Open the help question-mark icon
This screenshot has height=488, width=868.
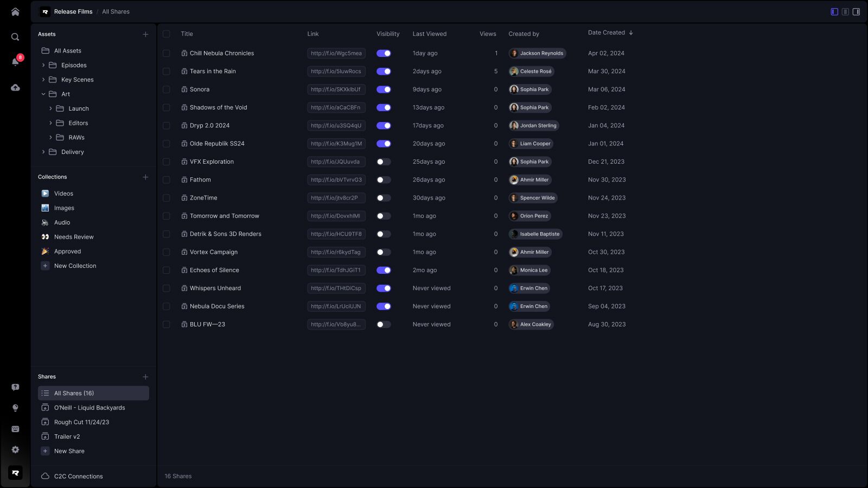[x=15, y=387]
